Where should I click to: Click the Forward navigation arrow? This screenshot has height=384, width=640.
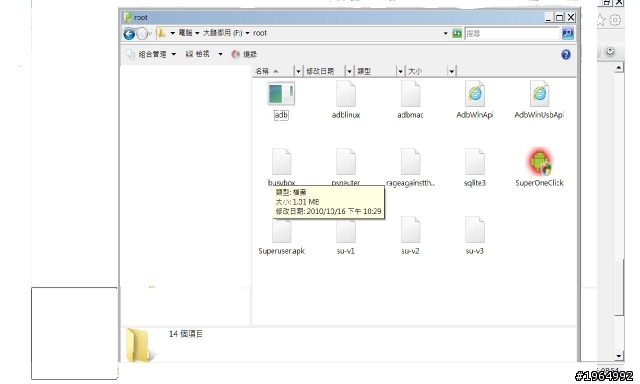coord(142,33)
